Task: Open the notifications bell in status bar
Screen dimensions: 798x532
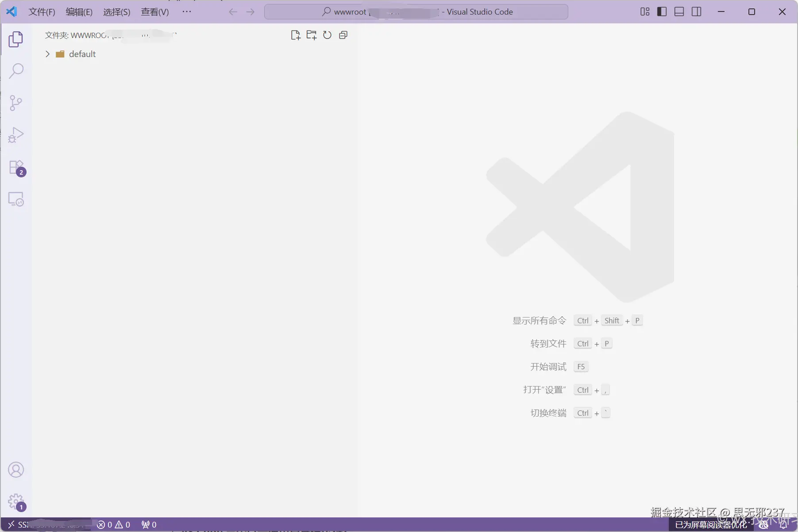Action: click(x=784, y=525)
